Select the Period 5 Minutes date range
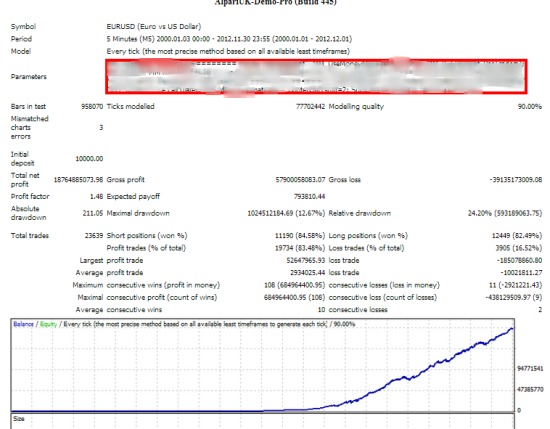This screenshot has height=429, width=550. (x=229, y=39)
